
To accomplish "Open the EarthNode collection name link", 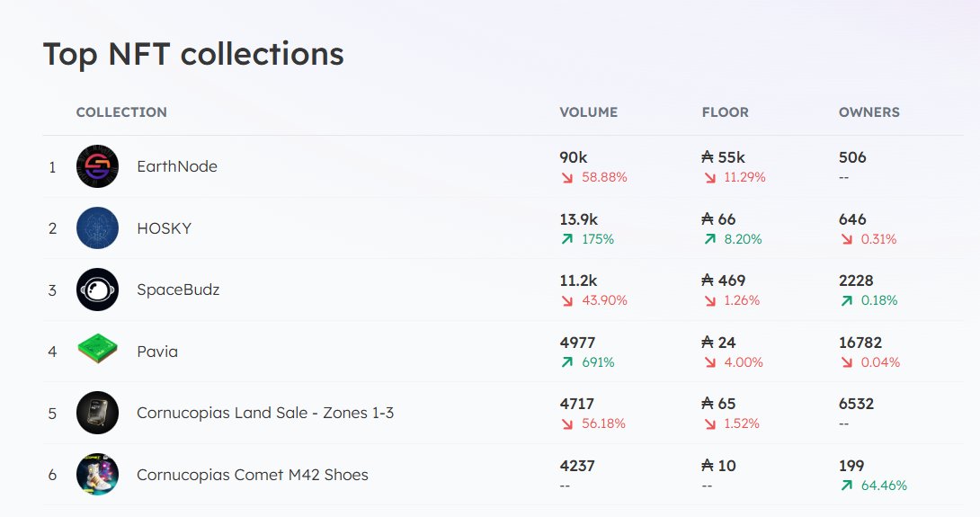I will (177, 166).
